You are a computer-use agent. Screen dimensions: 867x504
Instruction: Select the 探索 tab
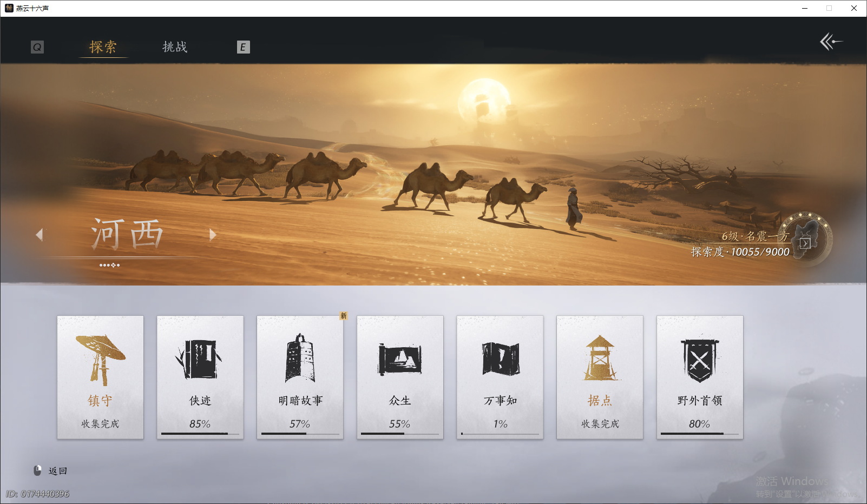103,47
